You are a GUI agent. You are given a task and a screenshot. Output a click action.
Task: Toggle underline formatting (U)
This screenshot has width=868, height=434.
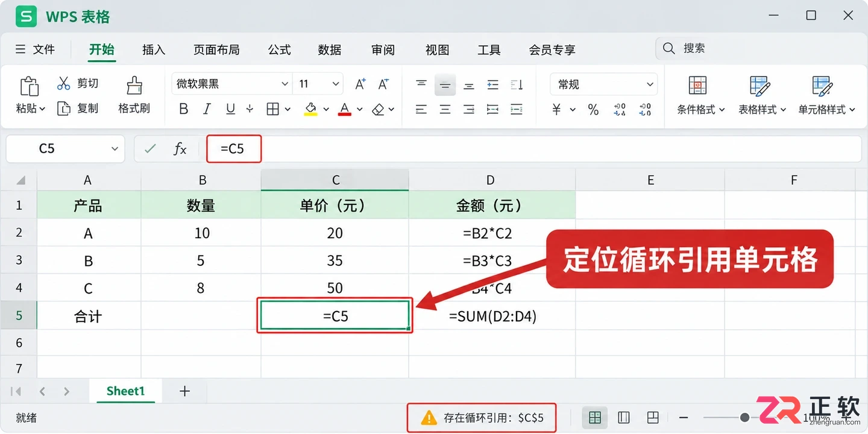pyautogui.click(x=230, y=109)
